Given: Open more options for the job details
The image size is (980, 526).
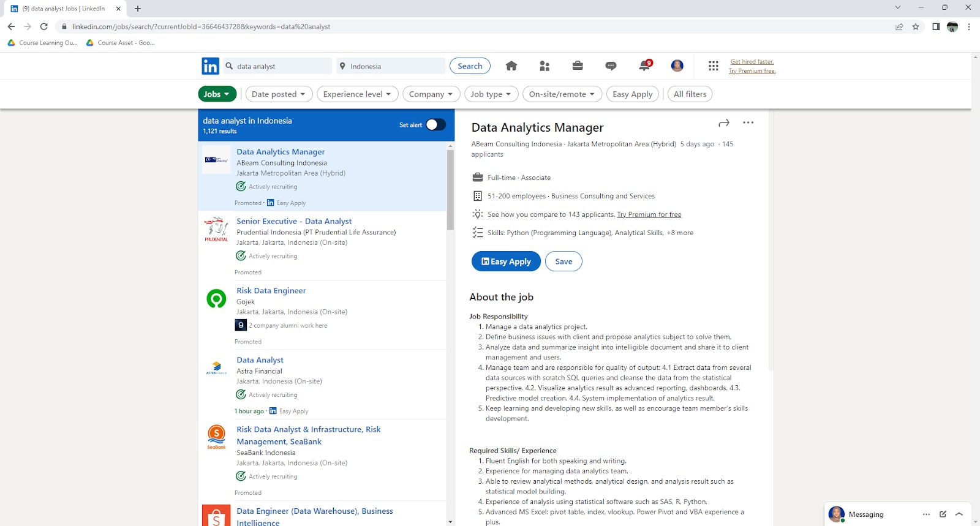Looking at the screenshot, I should pyautogui.click(x=748, y=122).
